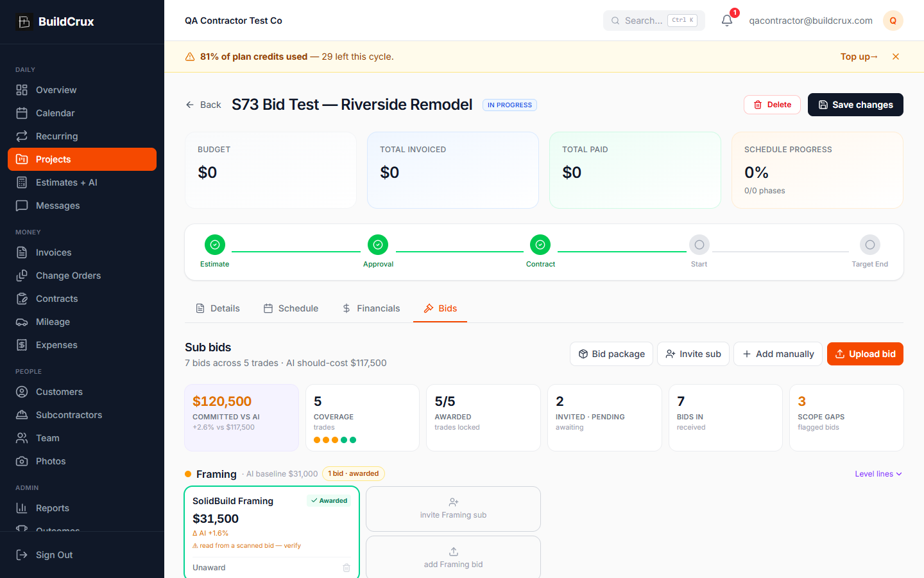Screen dimensions: 924x578
Task: Click the Search box
Action: [x=654, y=21]
